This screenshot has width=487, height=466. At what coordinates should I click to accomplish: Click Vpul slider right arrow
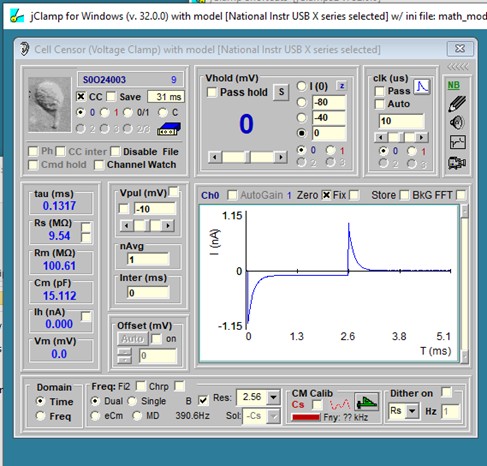click(168, 226)
